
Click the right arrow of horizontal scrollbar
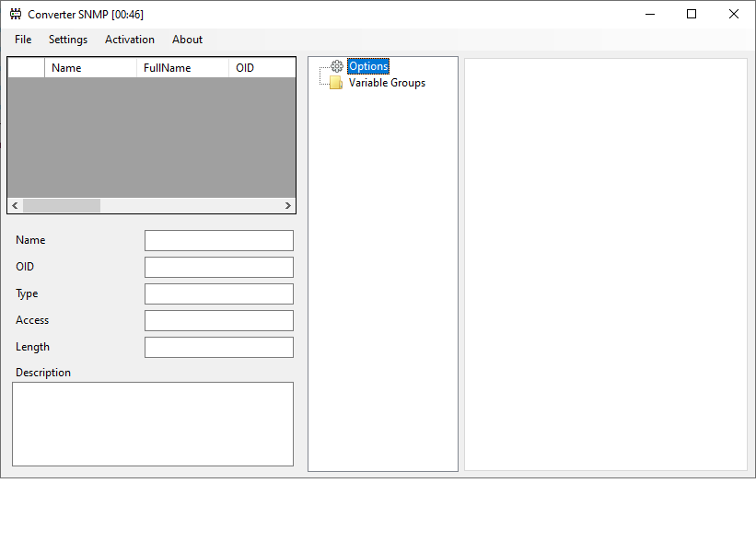[x=288, y=206]
